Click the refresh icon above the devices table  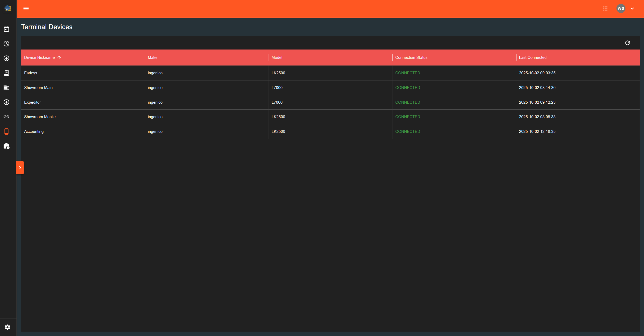click(628, 43)
